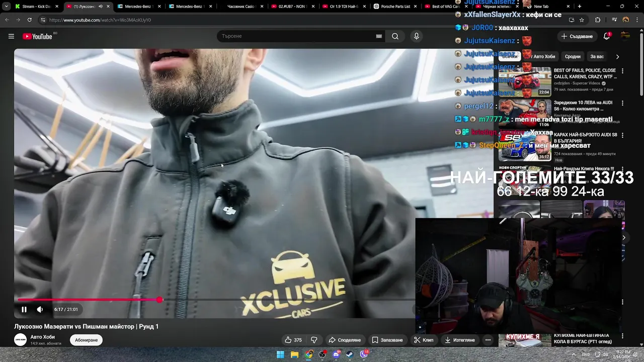Open options for Заредихме 10 ЛЕВА video

(622, 103)
